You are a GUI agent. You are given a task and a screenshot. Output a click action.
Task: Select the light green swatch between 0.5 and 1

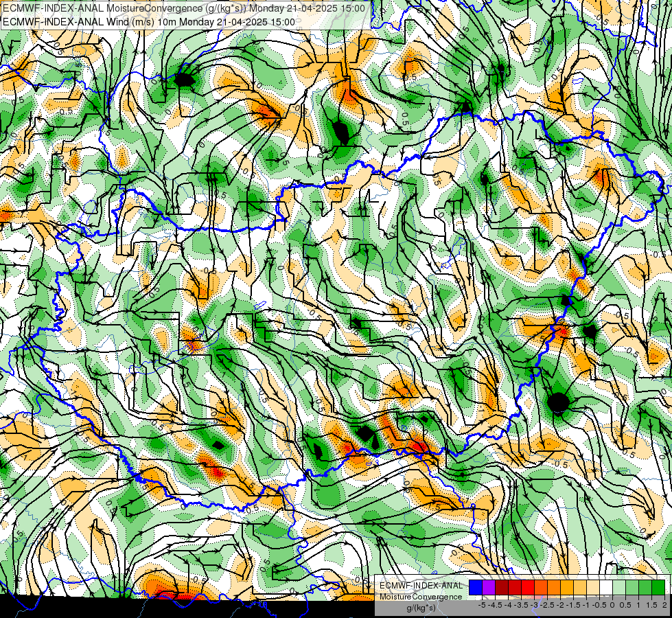pyautogui.click(x=632, y=587)
